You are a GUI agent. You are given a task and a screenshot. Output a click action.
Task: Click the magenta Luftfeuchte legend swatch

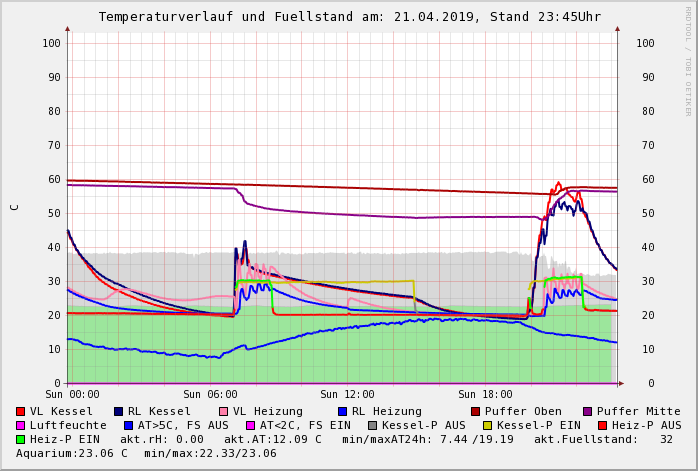pos(20,425)
